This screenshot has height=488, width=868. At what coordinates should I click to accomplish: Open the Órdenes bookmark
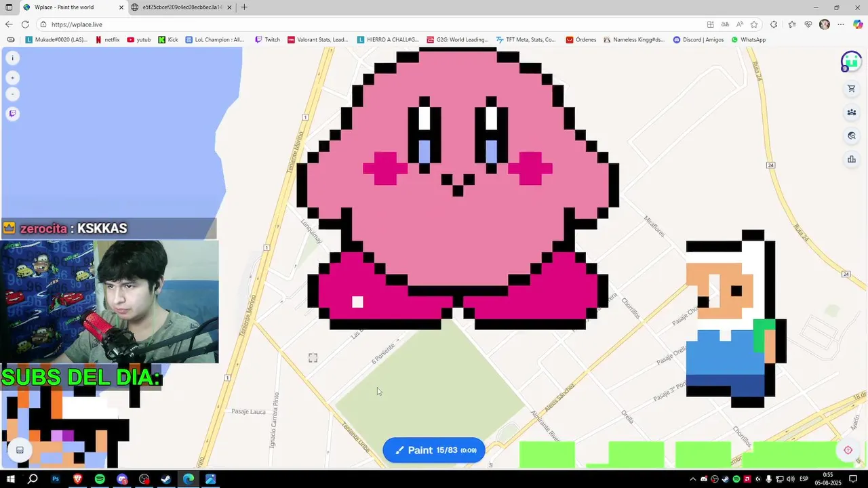(581, 40)
